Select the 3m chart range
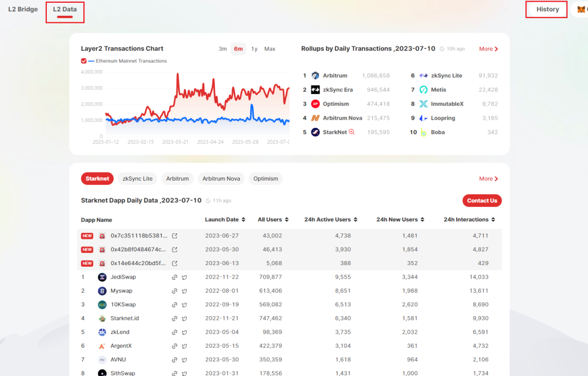The height and width of the screenshot is (376, 588). pyautogui.click(x=223, y=49)
